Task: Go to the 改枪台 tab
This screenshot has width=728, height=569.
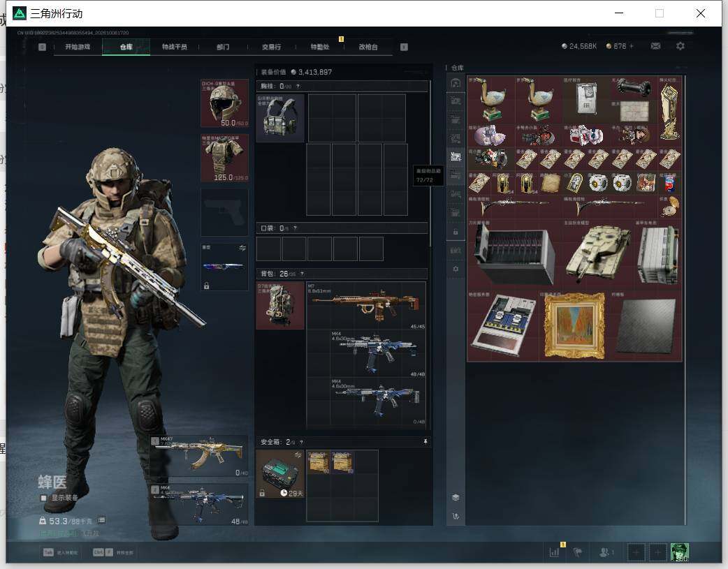Action: (368, 47)
